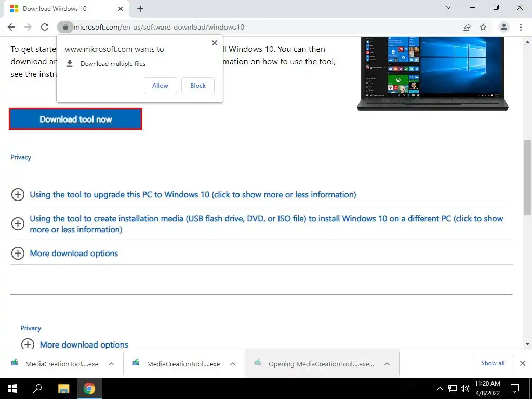Select the Download Windows 10 tab
The width and height of the screenshot is (532, 399).
(x=66, y=9)
